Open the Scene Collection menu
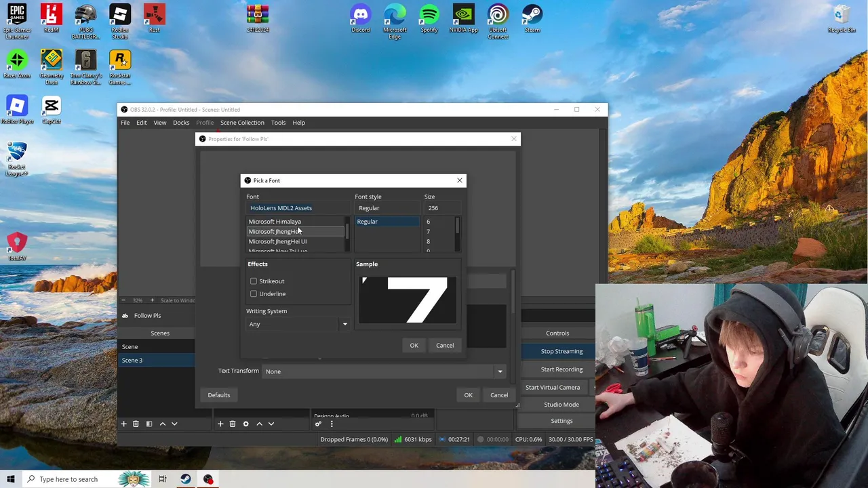Viewport: 868px width, 488px height. click(x=242, y=123)
